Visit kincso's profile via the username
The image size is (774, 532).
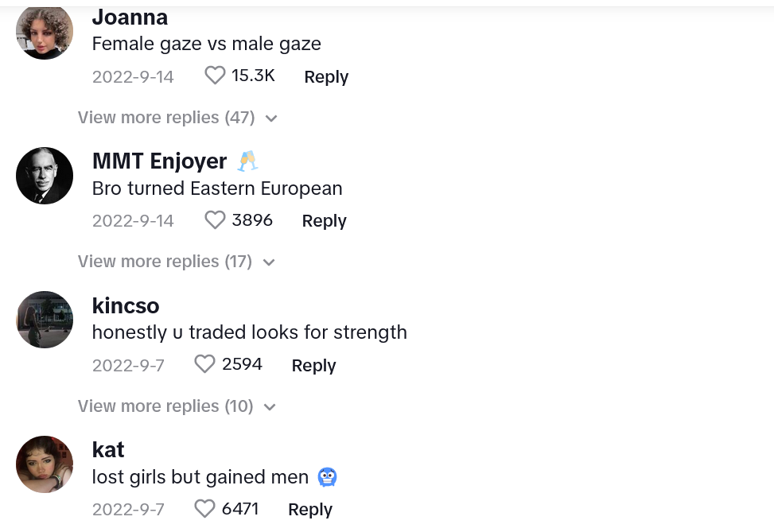[x=126, y=305]
